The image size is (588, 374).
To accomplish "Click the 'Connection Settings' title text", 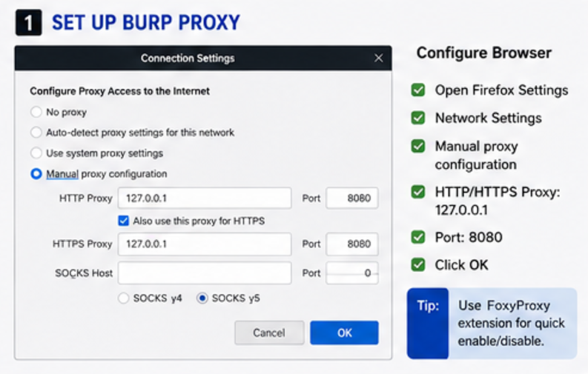I will pos(188,59).
